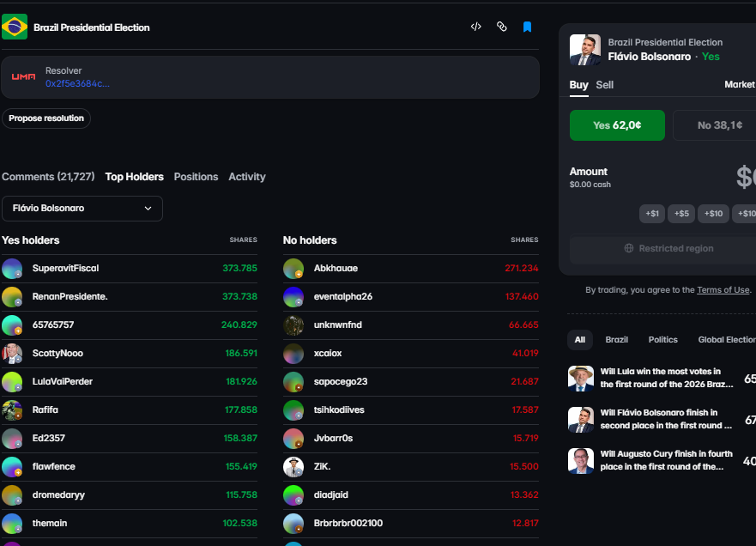
Task: Open sapocego23's avatar
Action: [293, 382]
